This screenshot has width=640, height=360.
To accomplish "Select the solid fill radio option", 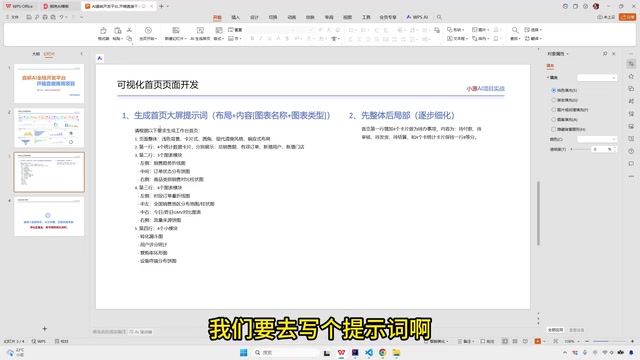I will tap(554, 90).
